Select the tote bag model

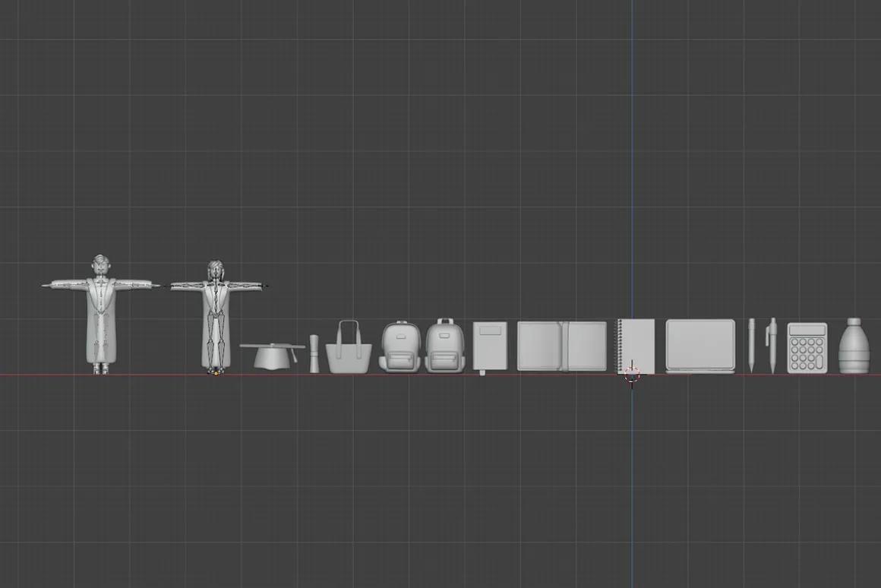[x=349, y=347]
